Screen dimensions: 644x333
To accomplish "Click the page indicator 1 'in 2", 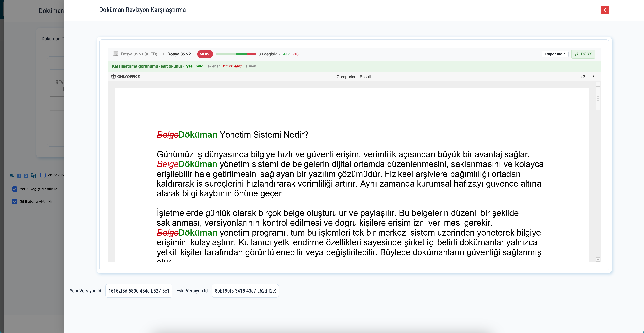I will [x=579, y=77].
